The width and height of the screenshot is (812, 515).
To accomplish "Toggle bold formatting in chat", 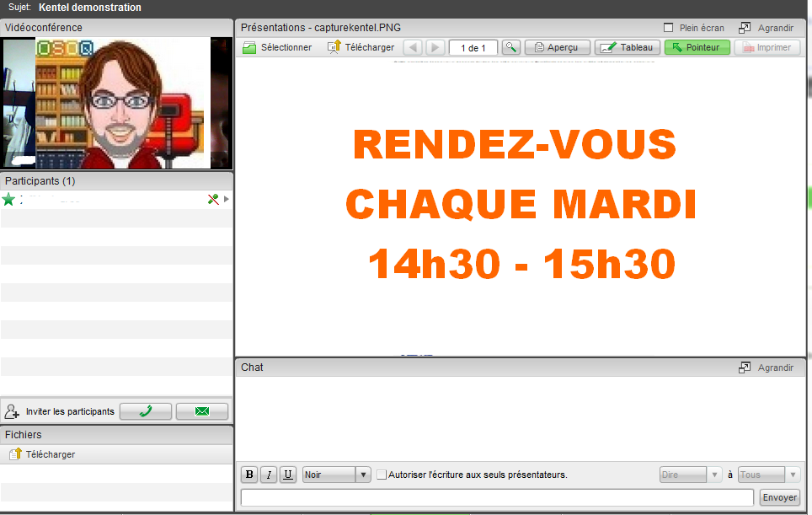I will pyautogui.click(x=249, y=475).
